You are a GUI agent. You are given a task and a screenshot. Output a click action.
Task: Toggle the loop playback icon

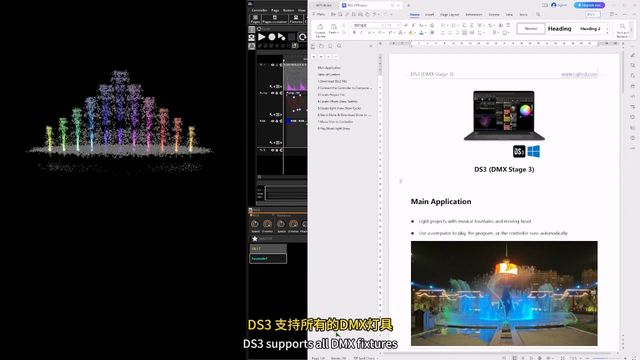(302, 37)
